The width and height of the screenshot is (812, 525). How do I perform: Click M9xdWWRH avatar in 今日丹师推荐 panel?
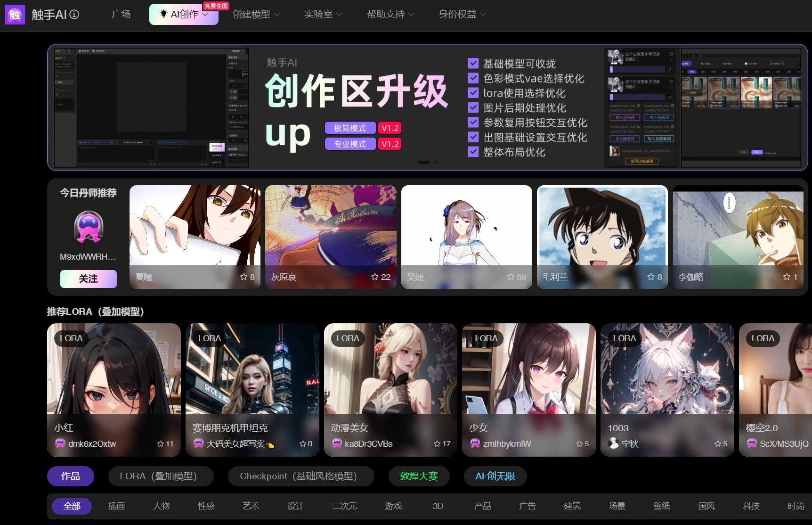(88, 228)
